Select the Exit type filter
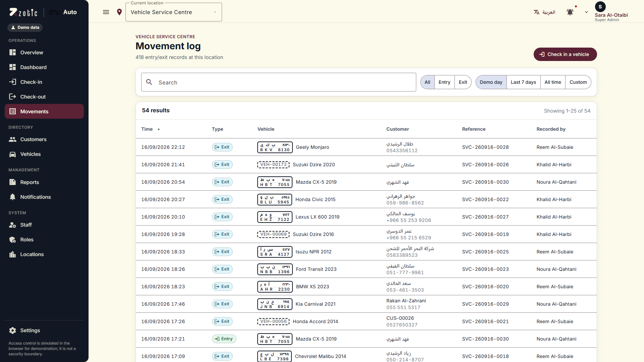The width and height of the screenshot is (644, 362). [x=463, y=82]
